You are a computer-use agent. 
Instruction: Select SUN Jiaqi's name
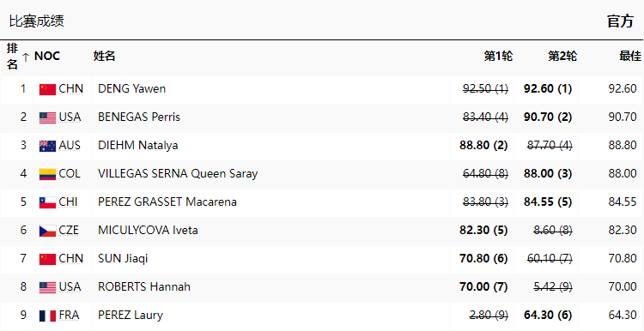pyautogui.click(x=123, y=258)
